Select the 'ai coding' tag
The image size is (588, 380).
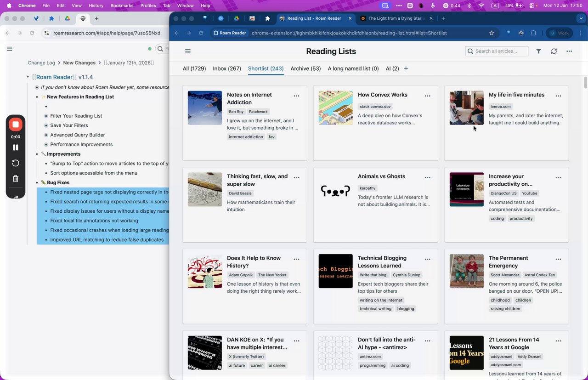[400, 366]
